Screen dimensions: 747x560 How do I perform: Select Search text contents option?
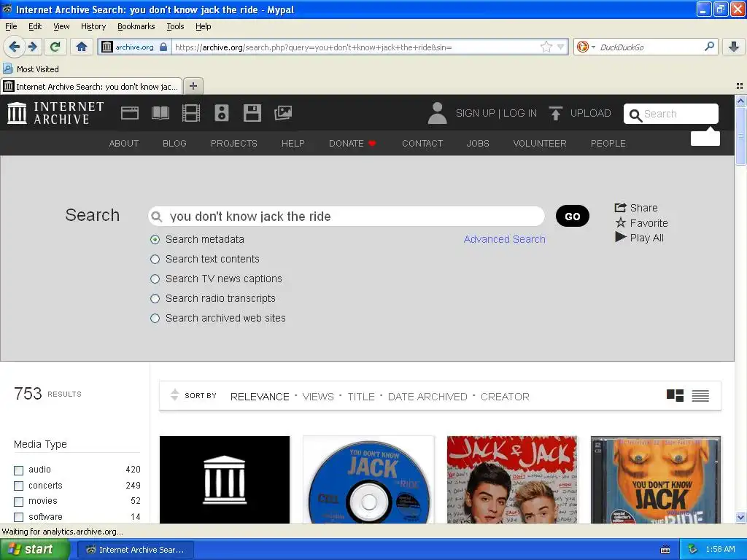coord(155,259)
